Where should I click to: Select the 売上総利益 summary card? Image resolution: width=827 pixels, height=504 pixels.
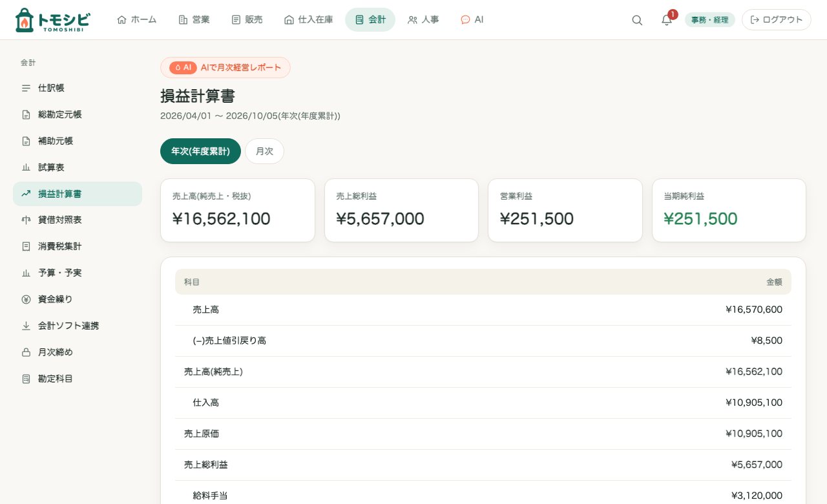click(x=401, y=211)
